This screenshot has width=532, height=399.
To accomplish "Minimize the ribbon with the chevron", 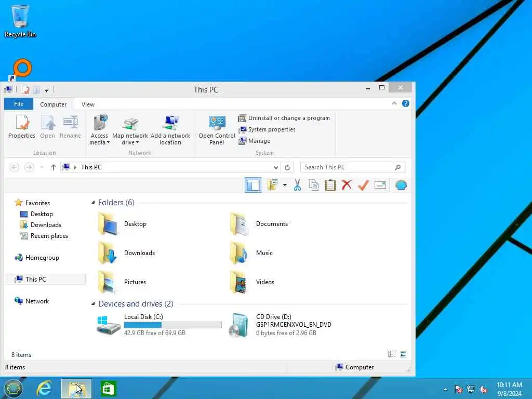I will coord(394,103).
